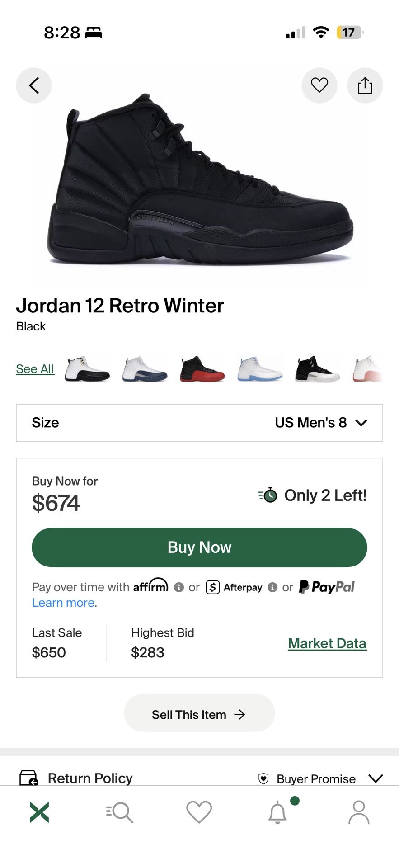Viewport: 399px width, 868px height.
Task: Expand the Buyer Promise chevron
Action: tap(376, 778)
